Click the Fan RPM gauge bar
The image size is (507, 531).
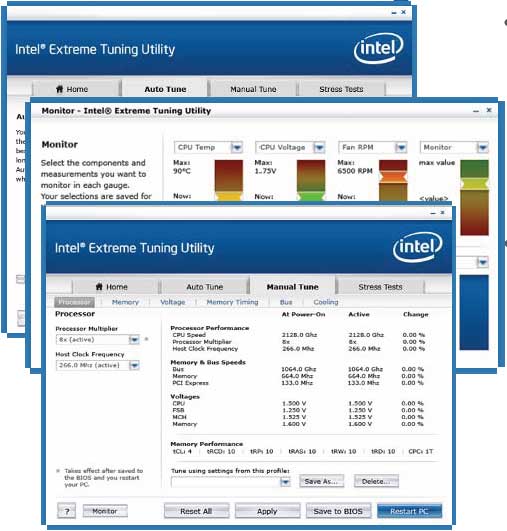393,180
